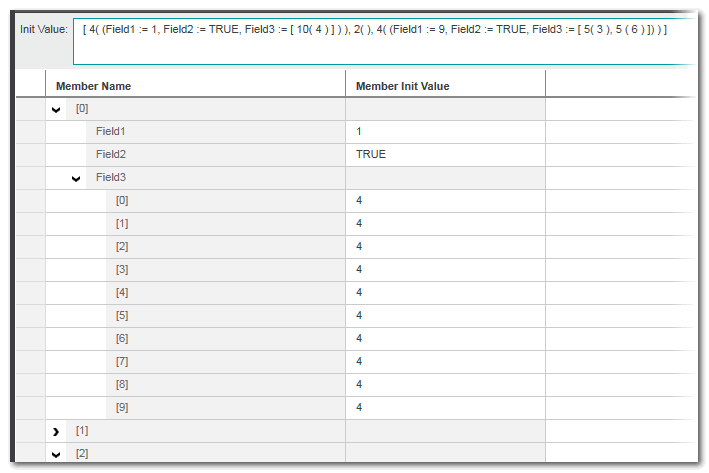
Task: Click the Member Init Value column header
Action: tap(403, 86)
